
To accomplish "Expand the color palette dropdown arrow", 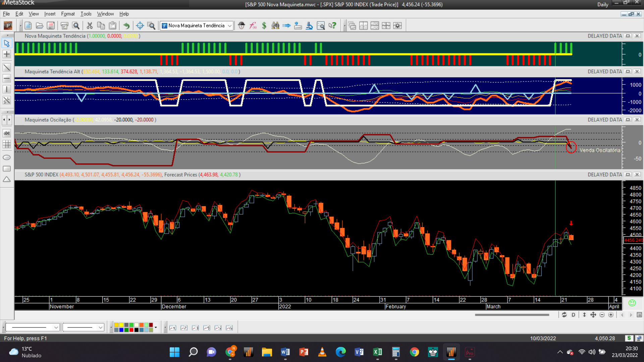I will (156, 327).
